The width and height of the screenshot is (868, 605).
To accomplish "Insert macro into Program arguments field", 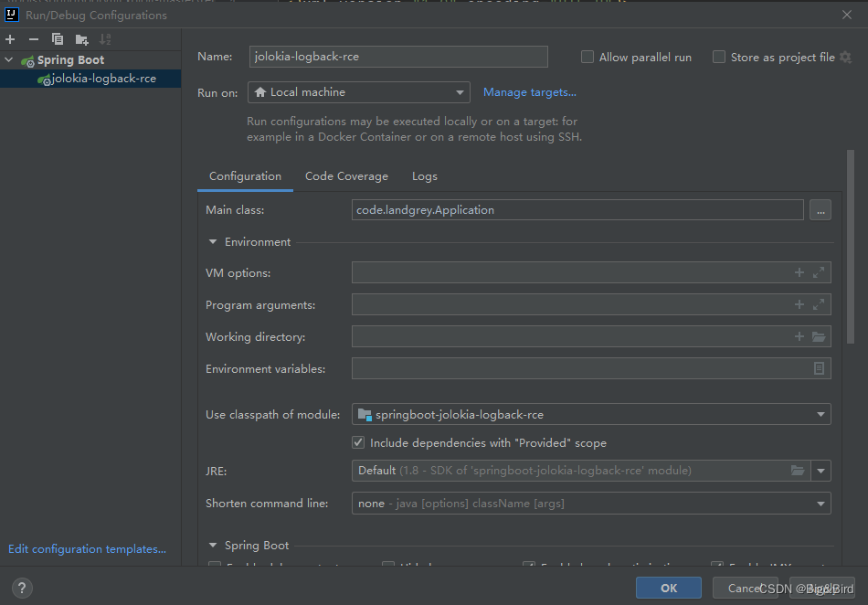I will [799, 304].
